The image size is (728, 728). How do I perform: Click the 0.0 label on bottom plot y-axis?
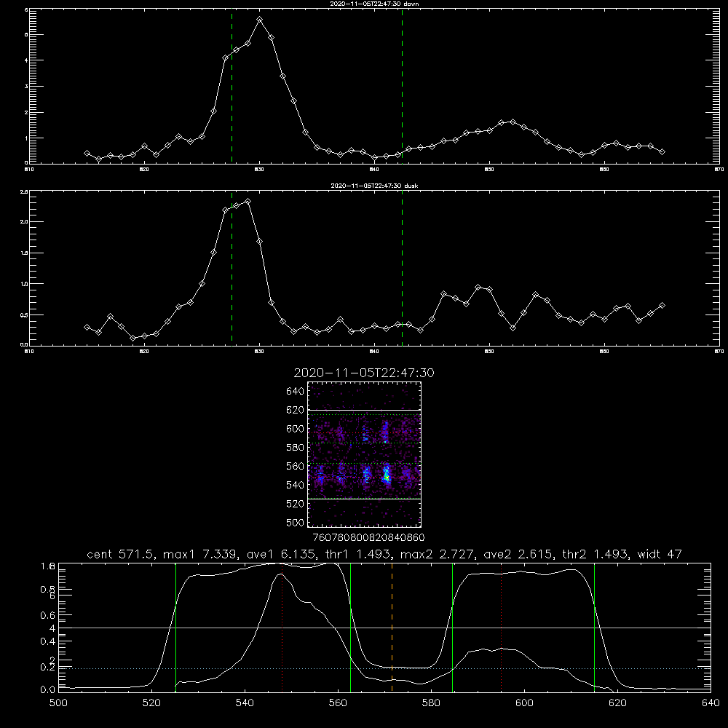(x=48, y=690)
